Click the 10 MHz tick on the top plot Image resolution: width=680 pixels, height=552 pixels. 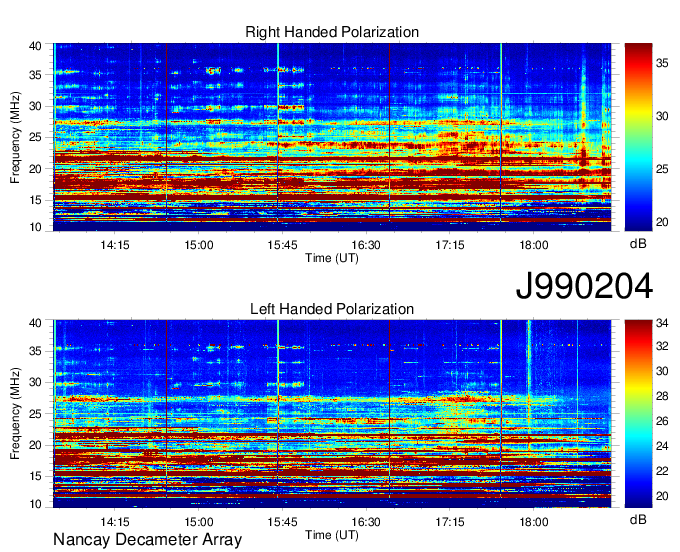click(x=35, y=227)
